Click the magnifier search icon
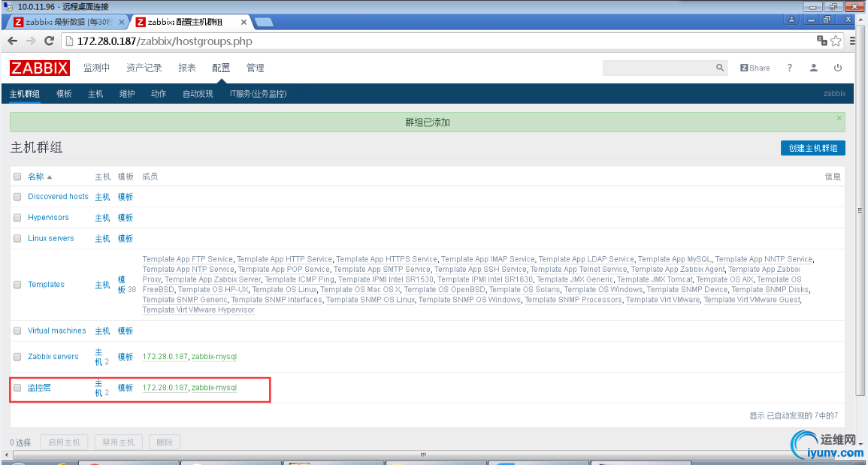This screenshot has height=465, width=868. tap(720, 68)
